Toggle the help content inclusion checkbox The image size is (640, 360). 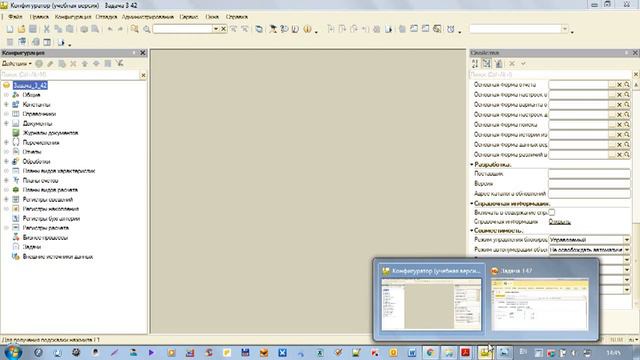(552, 212)
